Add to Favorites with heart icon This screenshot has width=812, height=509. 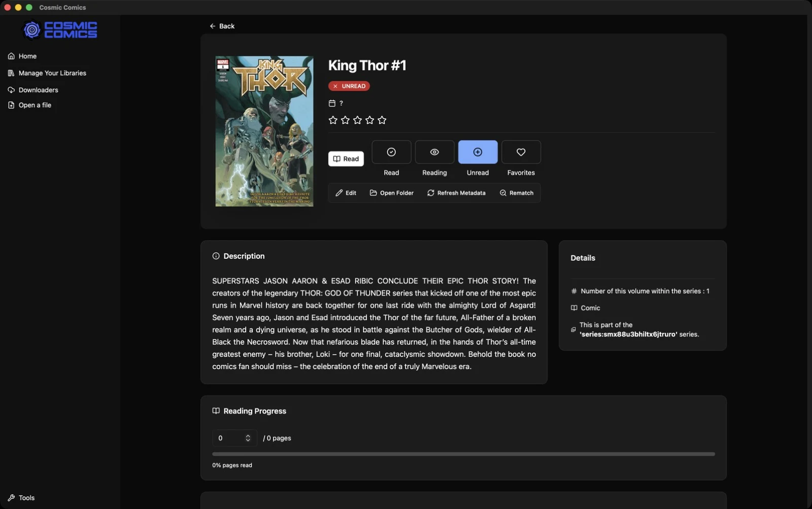[x=521, y=152]
